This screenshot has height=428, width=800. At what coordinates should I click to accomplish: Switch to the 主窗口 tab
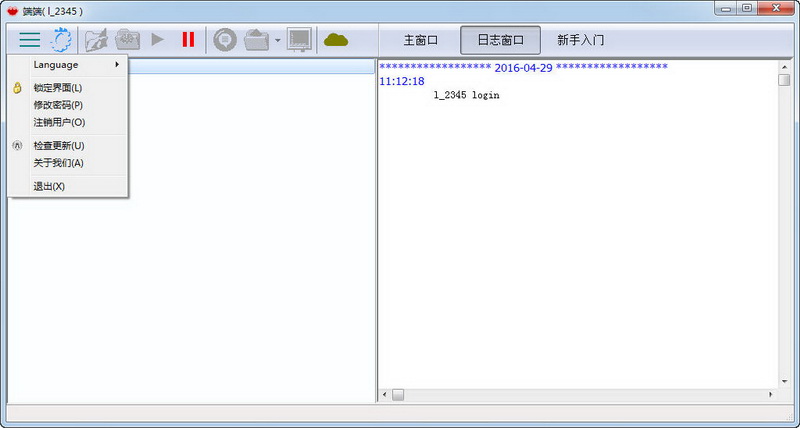click(x=421, y=40)
